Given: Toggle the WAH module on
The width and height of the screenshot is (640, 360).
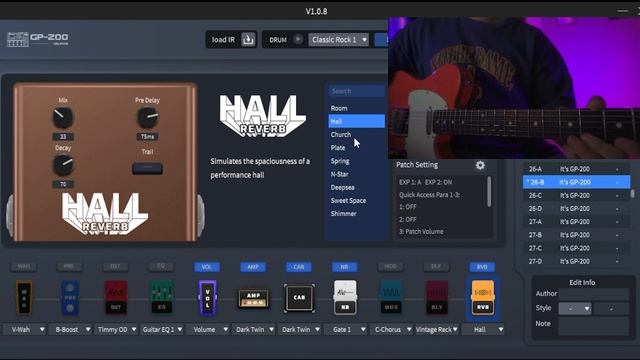Looking at the screenshot, I should tap(24, 267).
